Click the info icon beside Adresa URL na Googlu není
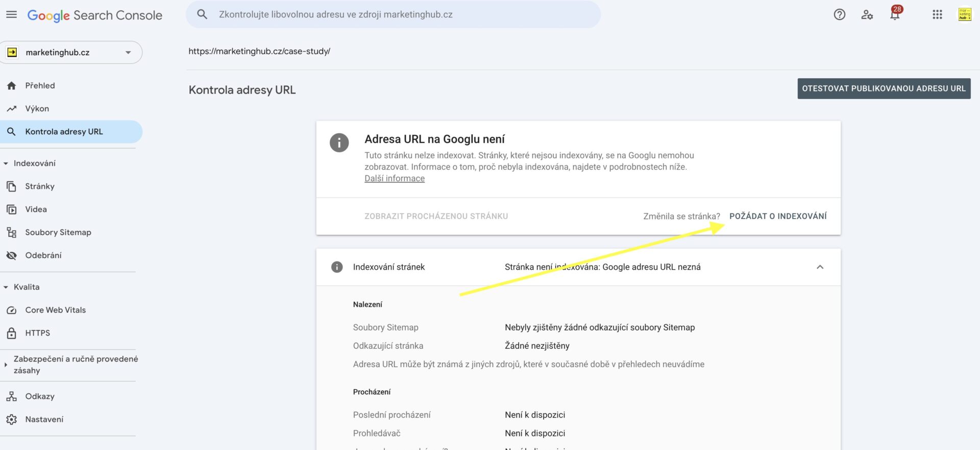The image size is (980, 450). [x=339, y=143]
